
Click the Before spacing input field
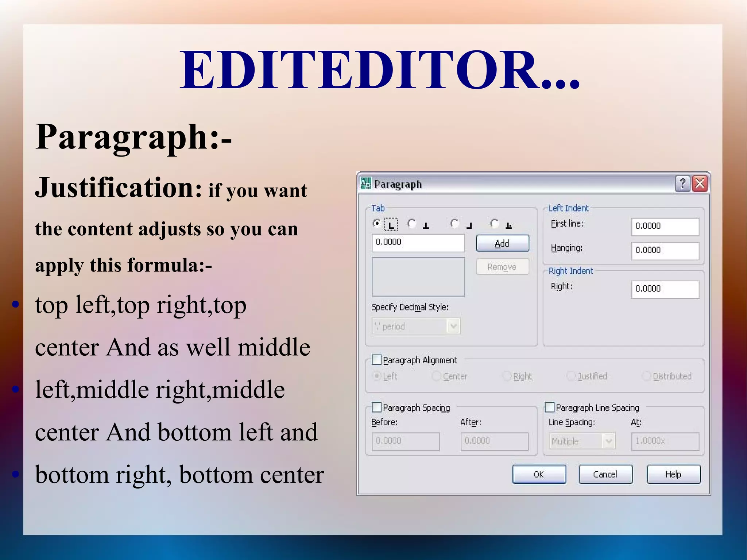click(406, 441)
